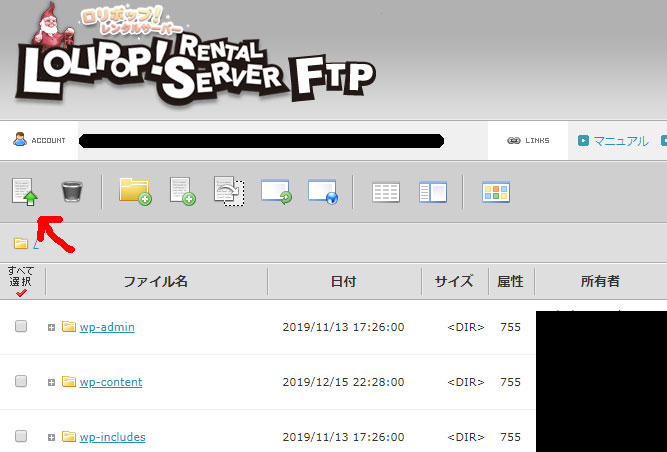
Task: Click the trash can delete icon
Action: (x=72, y=191)
